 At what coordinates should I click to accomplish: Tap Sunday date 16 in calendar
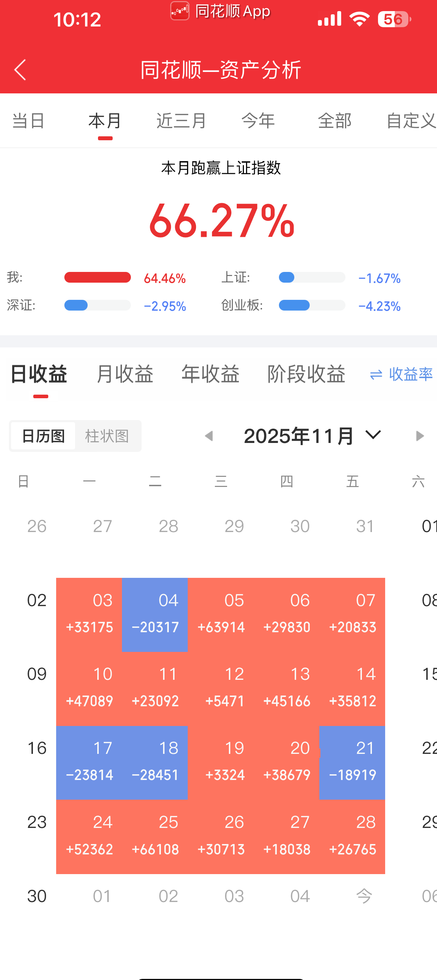click(37, 748)
